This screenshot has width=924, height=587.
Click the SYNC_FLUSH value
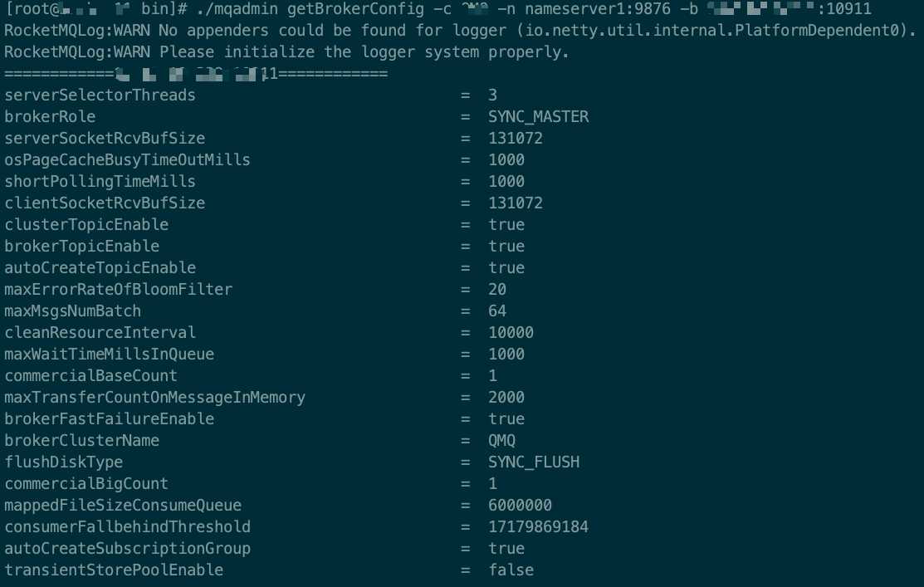coord(534,462)
